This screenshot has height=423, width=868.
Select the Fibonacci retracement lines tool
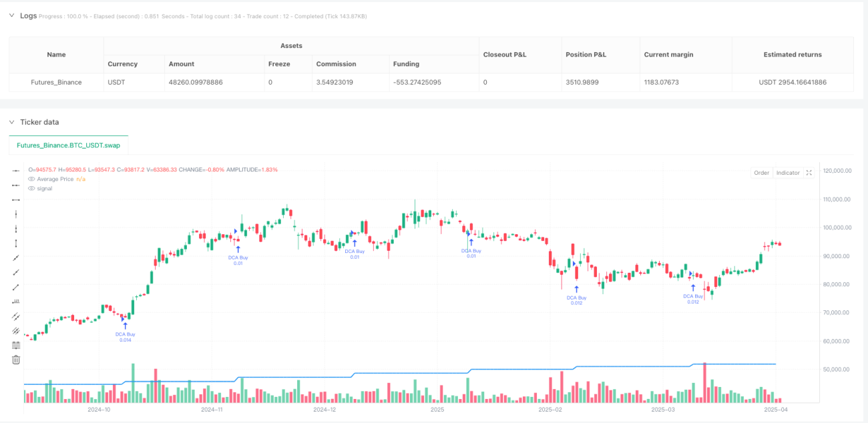[16, 345]
